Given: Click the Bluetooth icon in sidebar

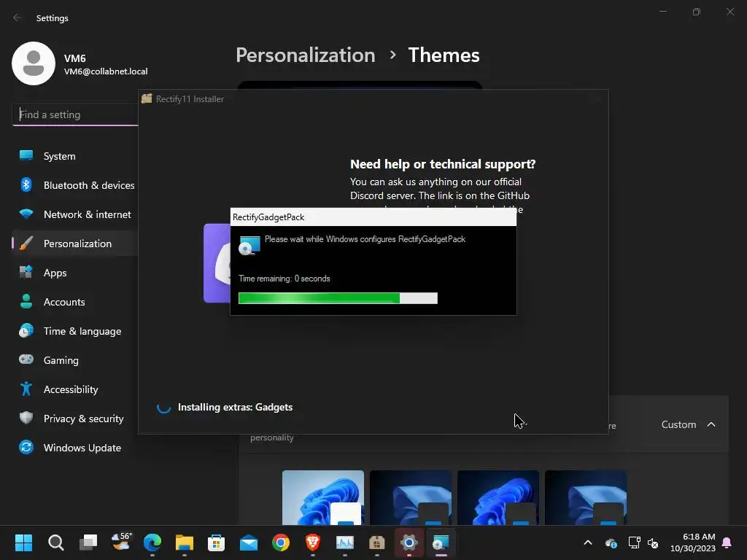Looking at the screenshot, I should (x=26, y=184).
